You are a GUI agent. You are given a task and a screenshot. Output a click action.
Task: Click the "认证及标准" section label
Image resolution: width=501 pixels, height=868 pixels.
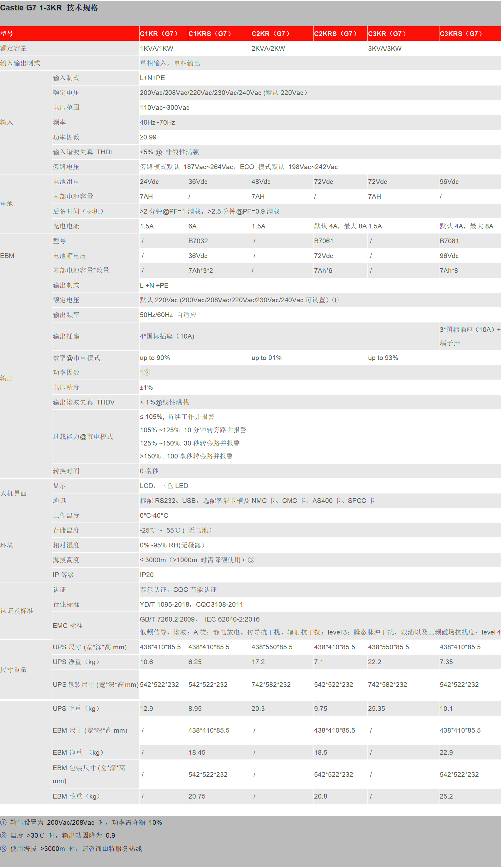[17, 611]
